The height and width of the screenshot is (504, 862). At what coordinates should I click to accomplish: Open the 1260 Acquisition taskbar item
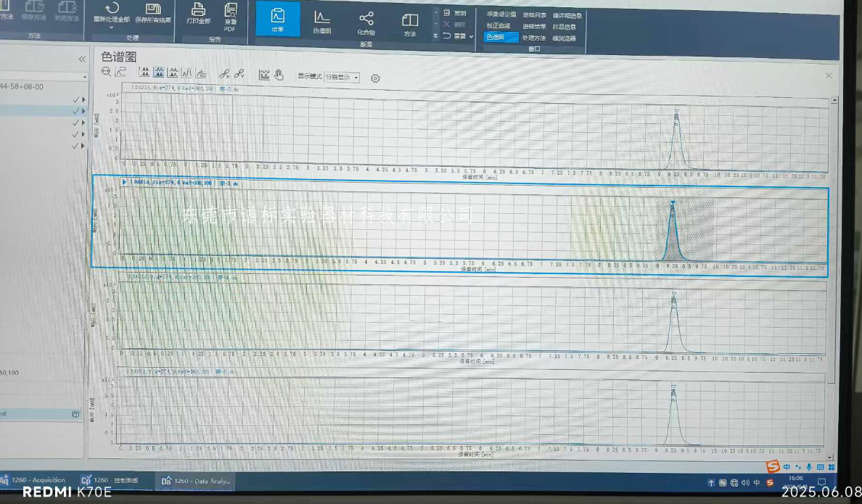33,480
